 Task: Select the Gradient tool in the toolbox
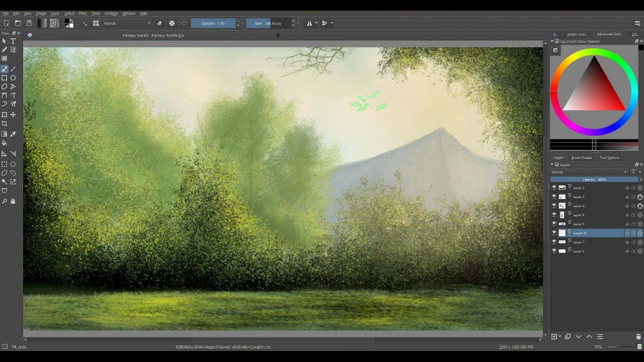(5, 134)
